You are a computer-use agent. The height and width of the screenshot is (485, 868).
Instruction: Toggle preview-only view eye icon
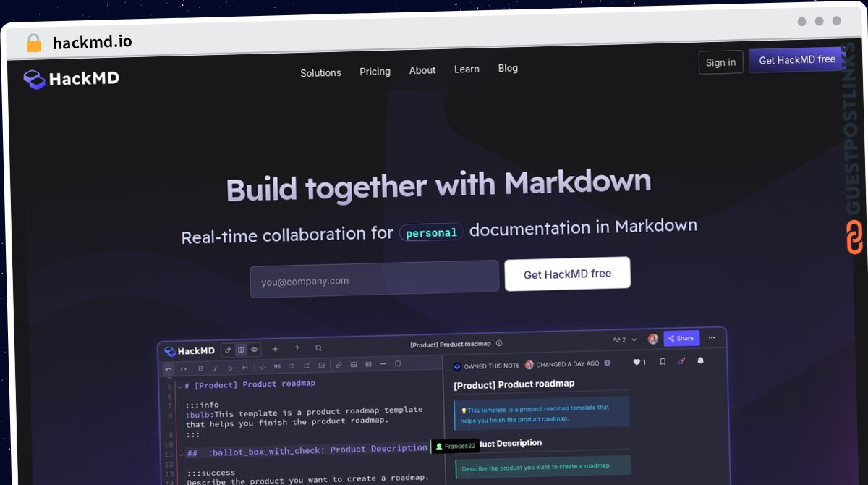254,350
